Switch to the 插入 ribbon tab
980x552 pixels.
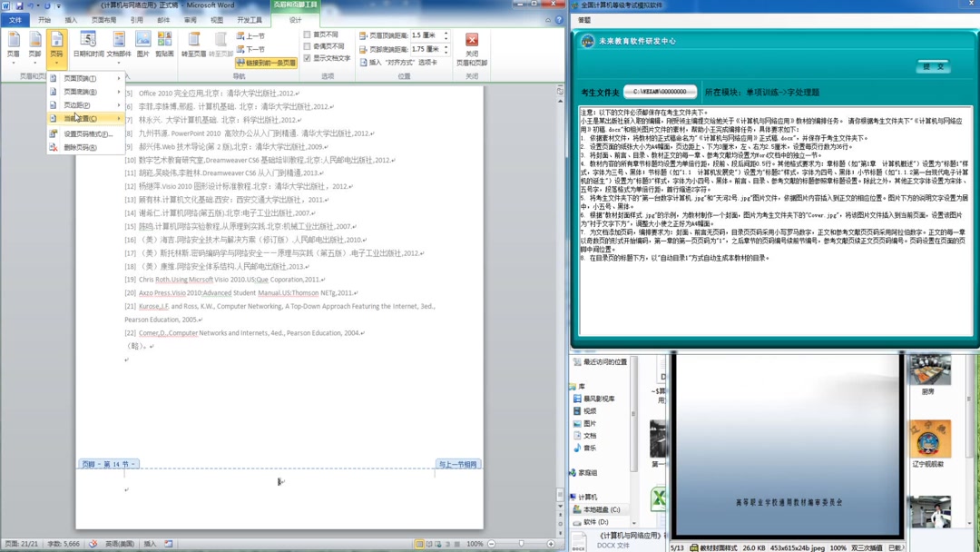click(x=73, y=20)
